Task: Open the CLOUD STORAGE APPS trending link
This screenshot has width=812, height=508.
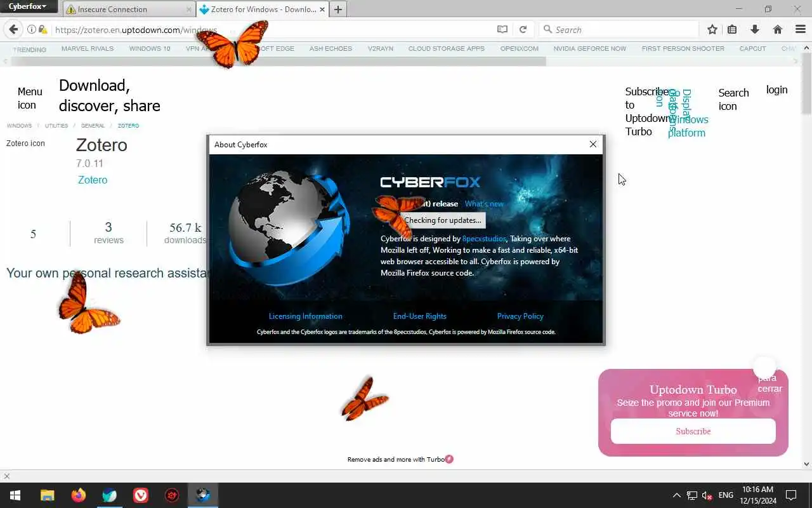Action: pyautogui.click(x=447, y=48)
